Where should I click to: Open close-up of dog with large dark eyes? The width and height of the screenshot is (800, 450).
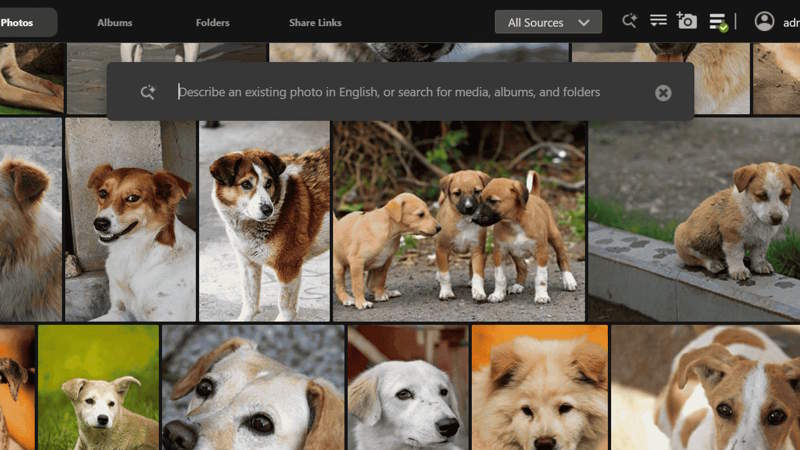click(x=253, y=388)
